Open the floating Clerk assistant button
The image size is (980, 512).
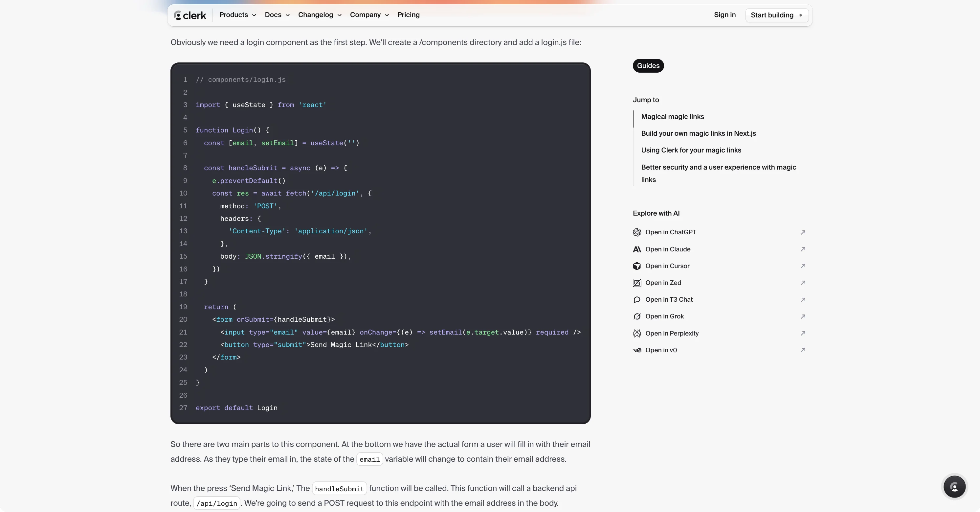pos(954,486)
